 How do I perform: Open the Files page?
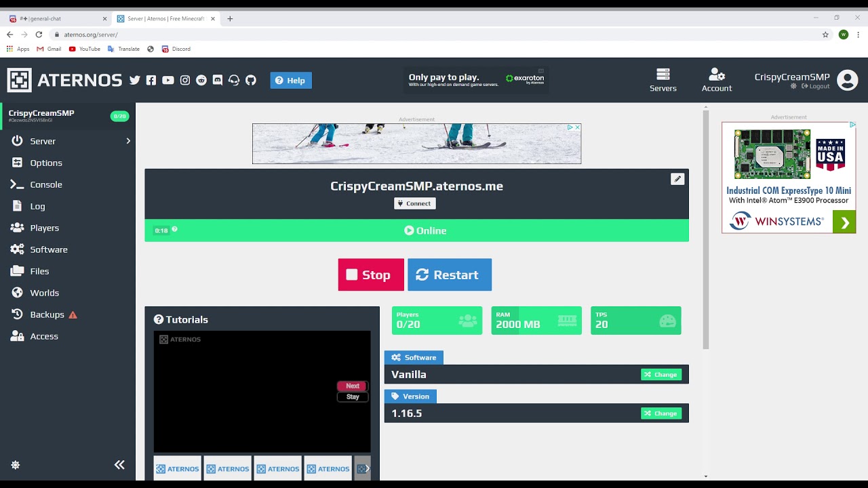39,271
